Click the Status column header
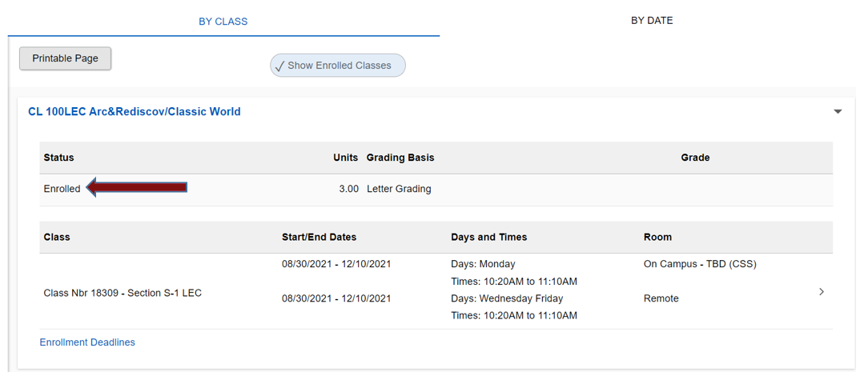 pos(58,158)
